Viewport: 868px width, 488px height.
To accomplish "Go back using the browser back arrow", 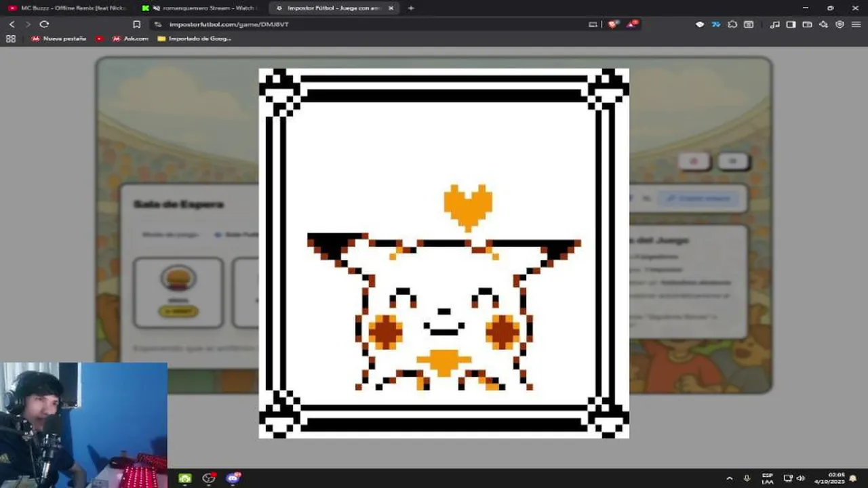I will coord(12,24).
